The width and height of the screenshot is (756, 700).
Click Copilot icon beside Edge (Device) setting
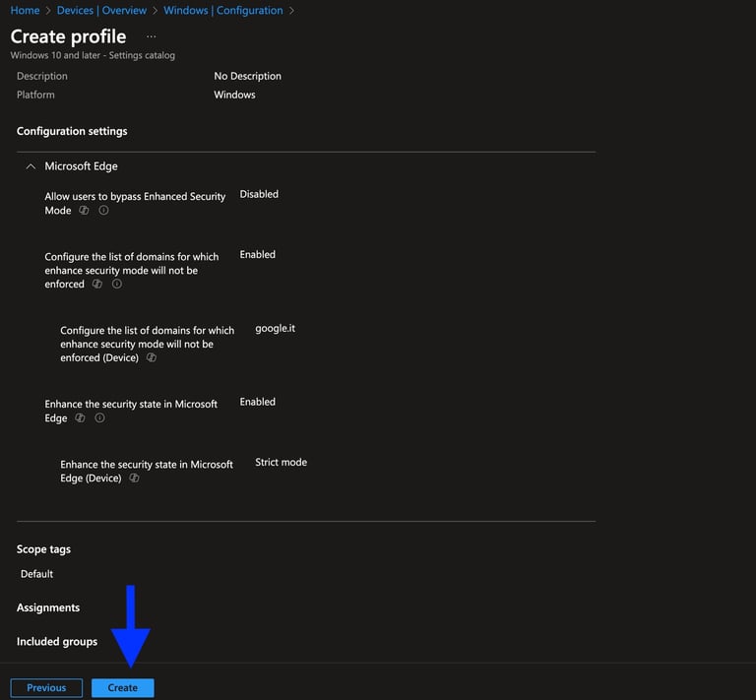click(x=135, y=477)
